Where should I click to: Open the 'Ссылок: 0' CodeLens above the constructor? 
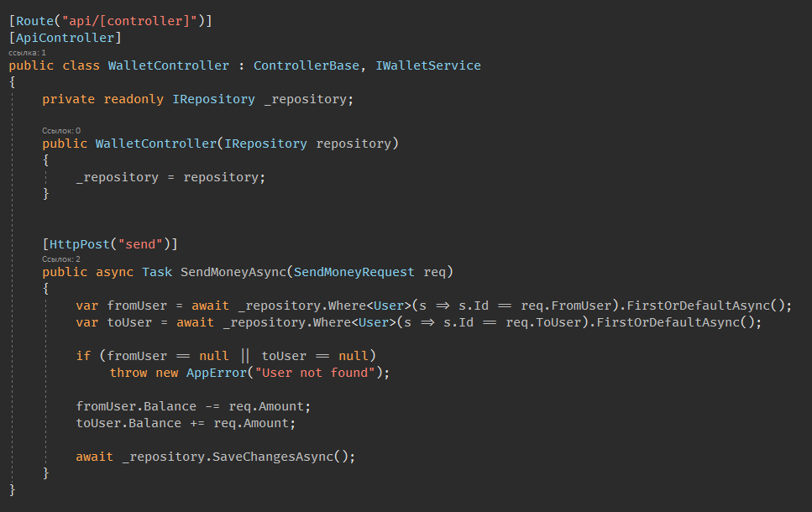coord(61,131)
